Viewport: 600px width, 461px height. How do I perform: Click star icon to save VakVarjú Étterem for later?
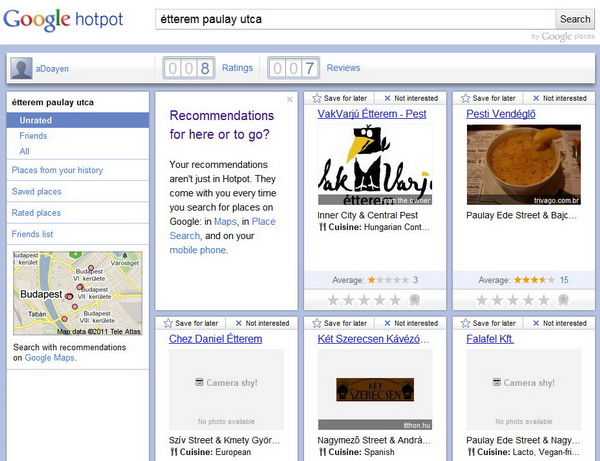tap(317, 98)
